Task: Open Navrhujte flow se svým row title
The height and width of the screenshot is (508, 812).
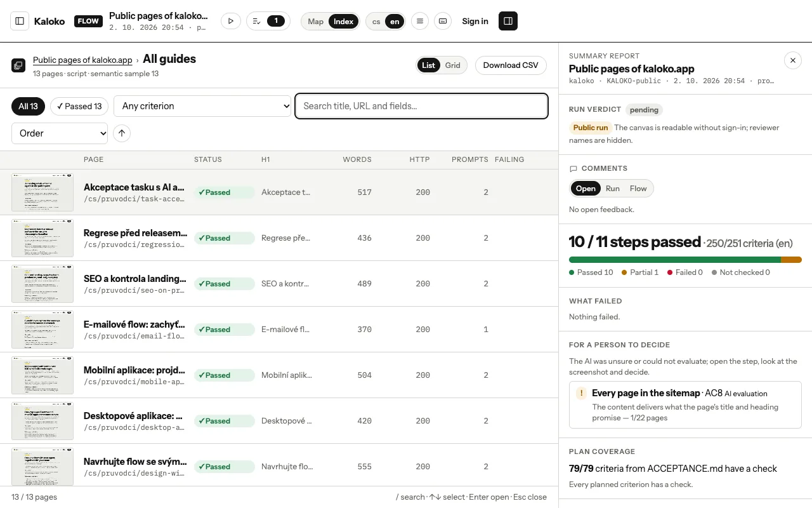Action: 135,462
